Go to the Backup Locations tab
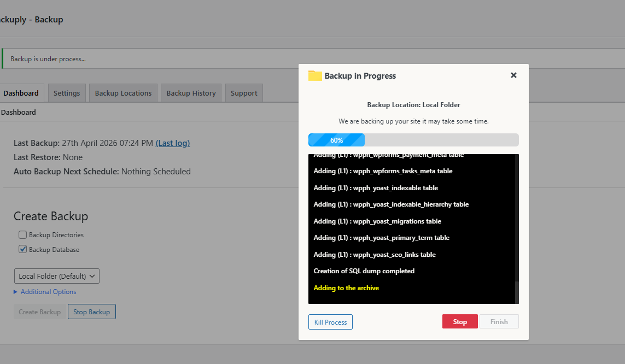 click(123, 93)
